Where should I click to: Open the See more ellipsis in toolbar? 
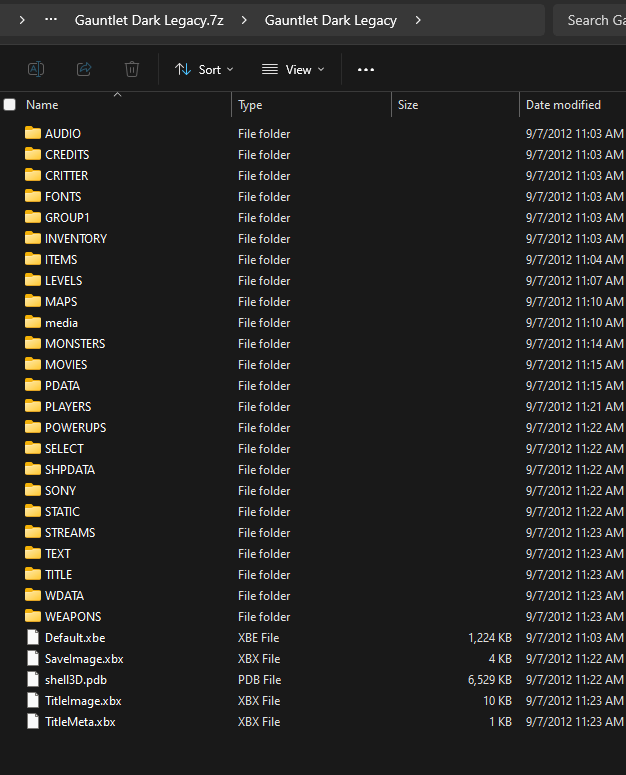[x=366, y=70]
